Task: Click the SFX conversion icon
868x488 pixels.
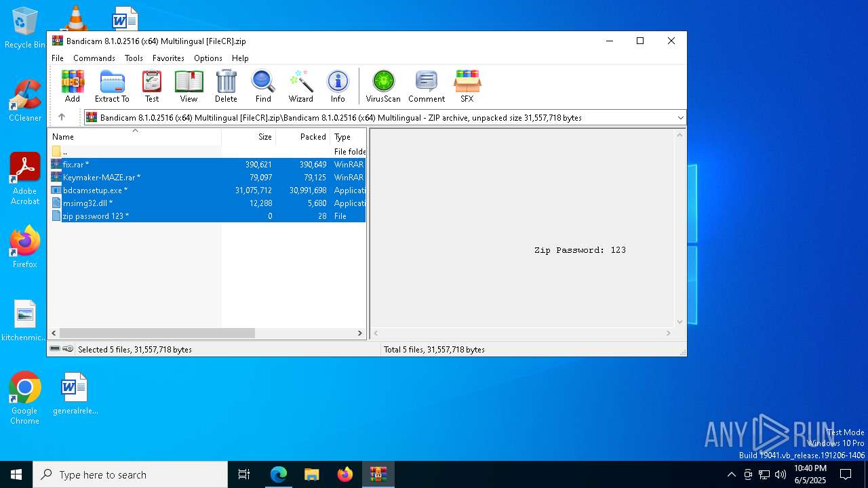Action: pyautogui.click(x=467, y=86)
